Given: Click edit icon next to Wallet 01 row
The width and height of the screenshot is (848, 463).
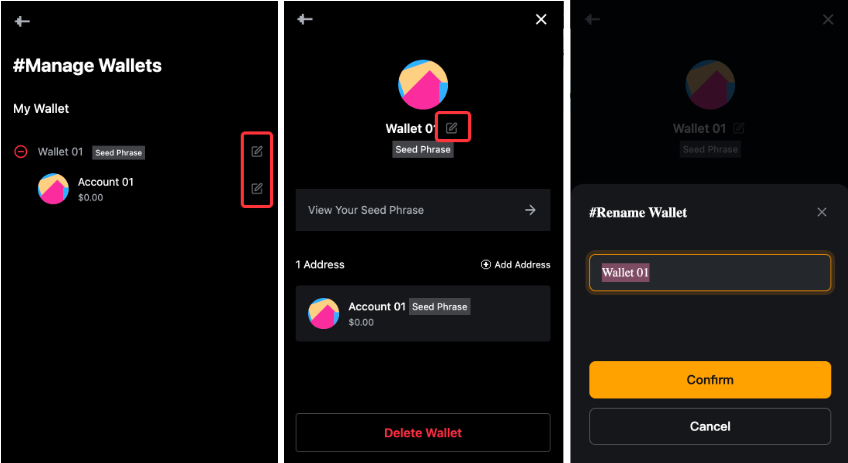Looking at the screenshot, I should click(x=257, y=151).
